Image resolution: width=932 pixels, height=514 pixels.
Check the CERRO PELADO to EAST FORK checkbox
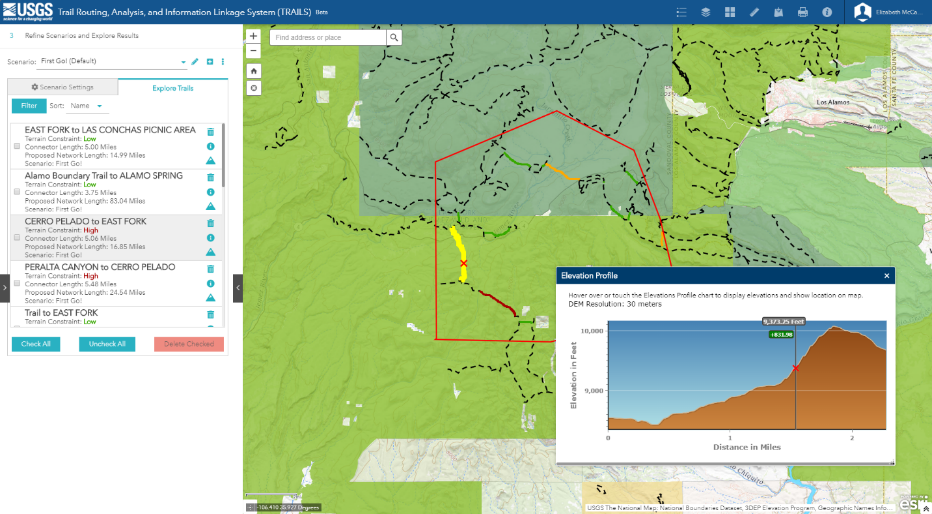point(17,237)
